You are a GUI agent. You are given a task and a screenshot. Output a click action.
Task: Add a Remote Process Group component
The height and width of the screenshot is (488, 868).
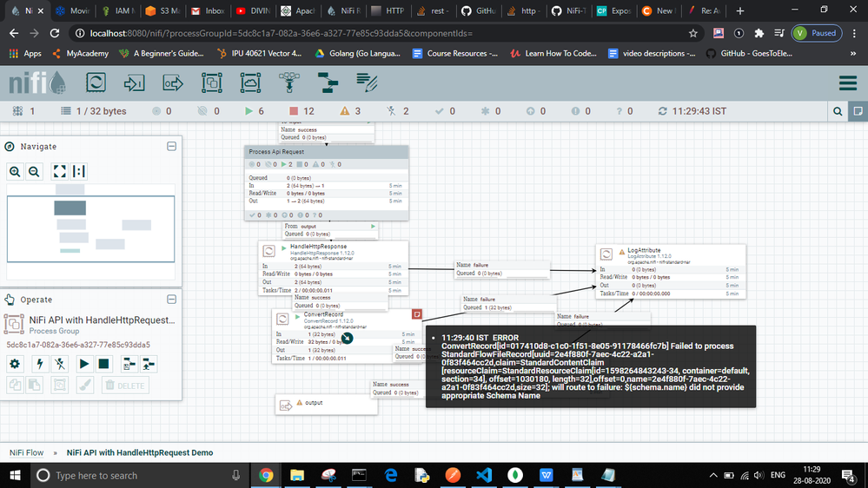(250, 83)
